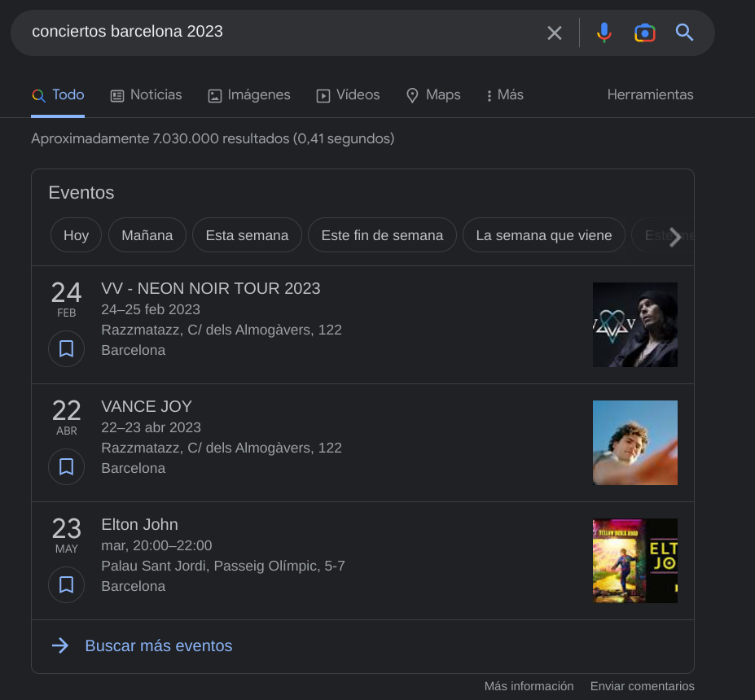Open the Maps tab
Image resolution: width=755 pixels, height=700 pixels.
point(433,94)
